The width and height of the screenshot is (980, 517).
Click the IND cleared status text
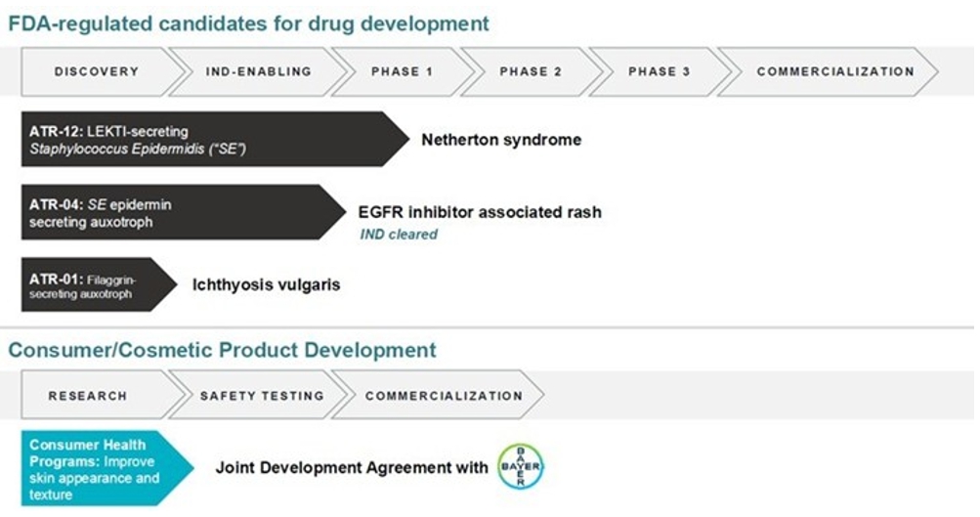pos(399,235)
